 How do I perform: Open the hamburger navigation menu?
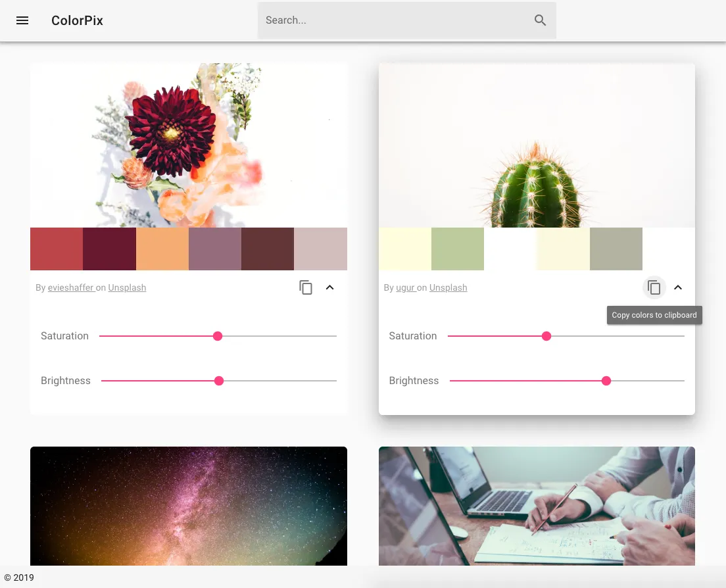[22, 20]
